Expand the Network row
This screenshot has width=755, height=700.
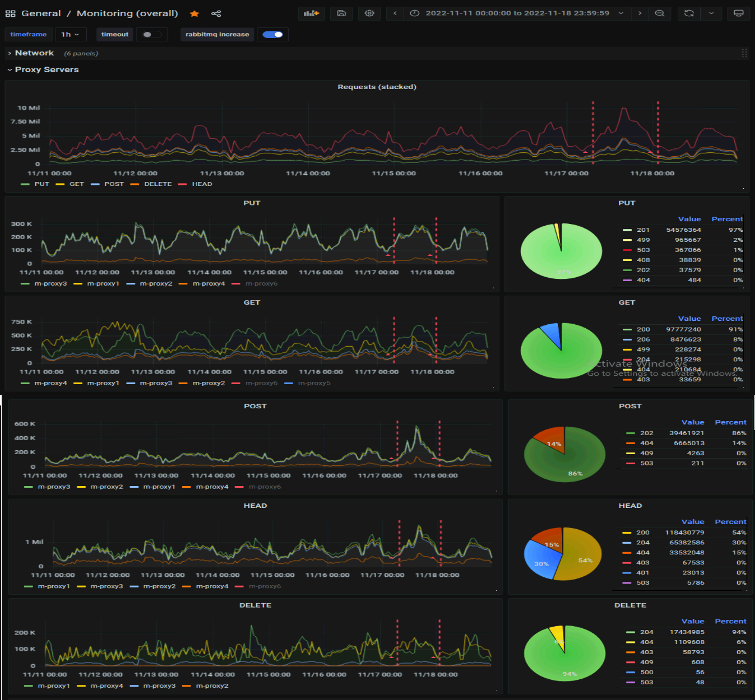(x=34, y=53)
